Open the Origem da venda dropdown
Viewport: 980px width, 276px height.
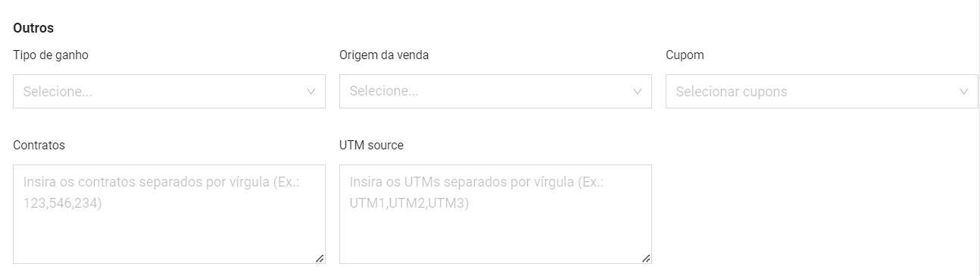[x=495, y=91]
